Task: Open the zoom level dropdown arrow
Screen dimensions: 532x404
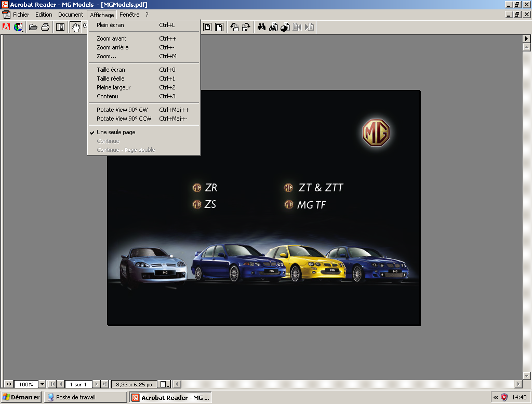Action: coord(42,384)
